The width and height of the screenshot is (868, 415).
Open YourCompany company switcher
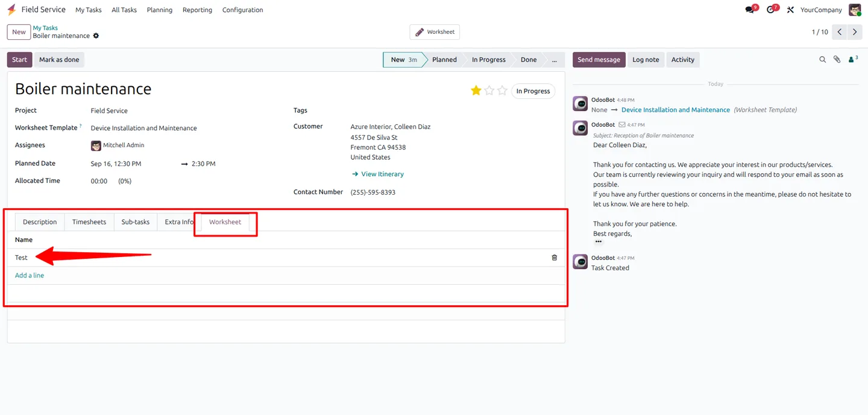[821, 10]
